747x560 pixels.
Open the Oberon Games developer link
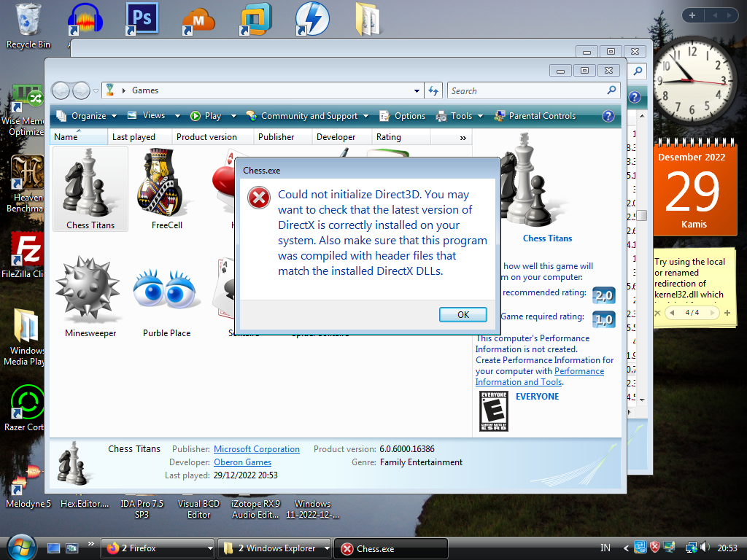[242, 462]
